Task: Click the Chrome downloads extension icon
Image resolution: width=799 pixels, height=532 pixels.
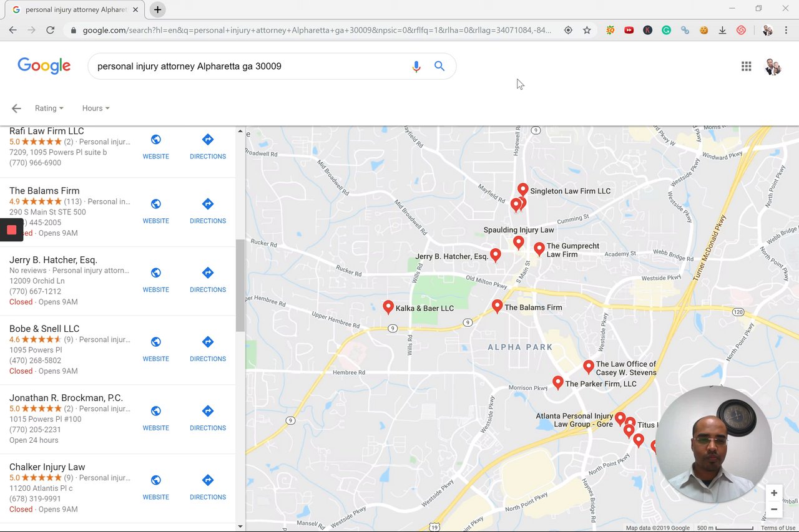Action: (722, 30)
